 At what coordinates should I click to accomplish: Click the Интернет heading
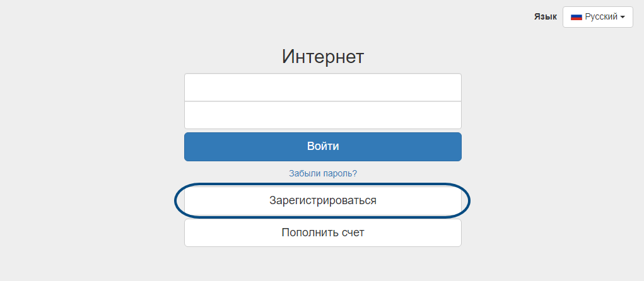coord(322,57)
